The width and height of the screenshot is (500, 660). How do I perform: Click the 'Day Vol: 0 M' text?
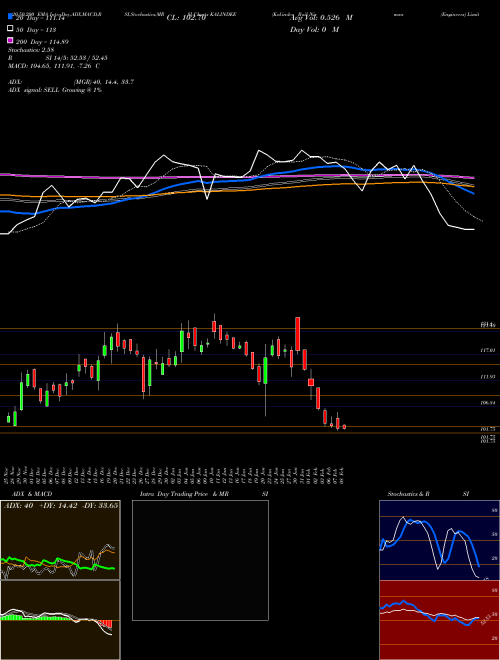pos(314,29)
